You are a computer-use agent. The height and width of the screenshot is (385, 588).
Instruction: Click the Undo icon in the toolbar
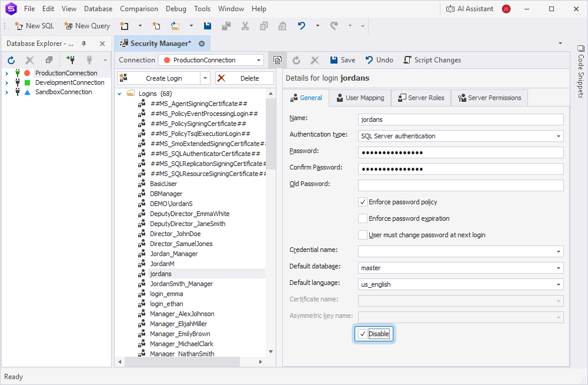pyautogui.click(x=300, y=26)
